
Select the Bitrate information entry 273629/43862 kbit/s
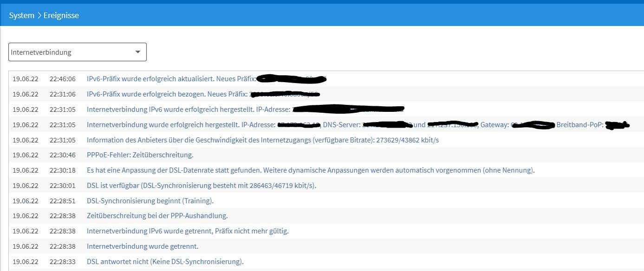262,140
